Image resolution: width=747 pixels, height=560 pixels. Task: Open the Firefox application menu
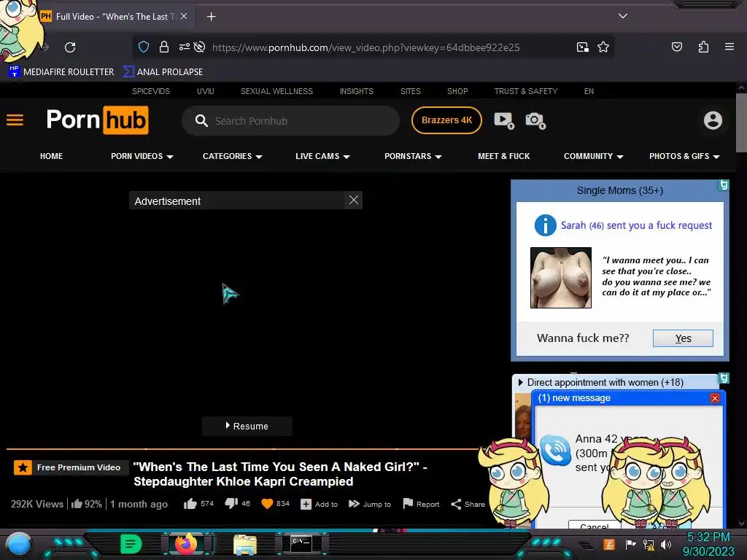point(729,47)
